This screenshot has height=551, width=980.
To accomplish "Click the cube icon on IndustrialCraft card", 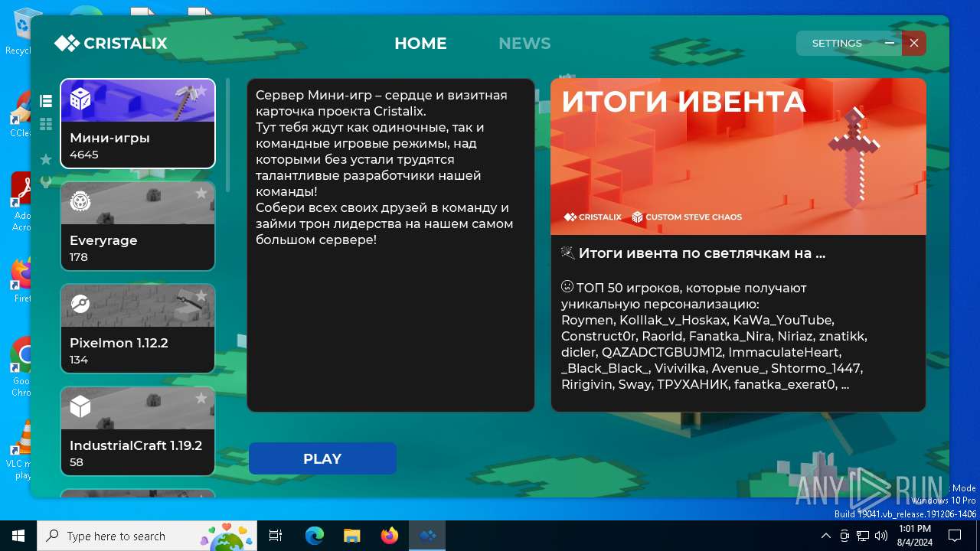I will [x=80, y=407].
